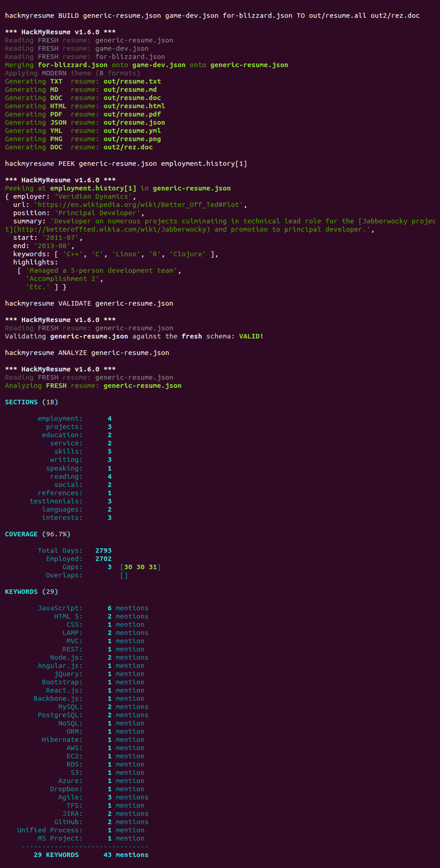Click the 'skills:' section row
This screenshot has width=440, height=868.
point(83,451)
